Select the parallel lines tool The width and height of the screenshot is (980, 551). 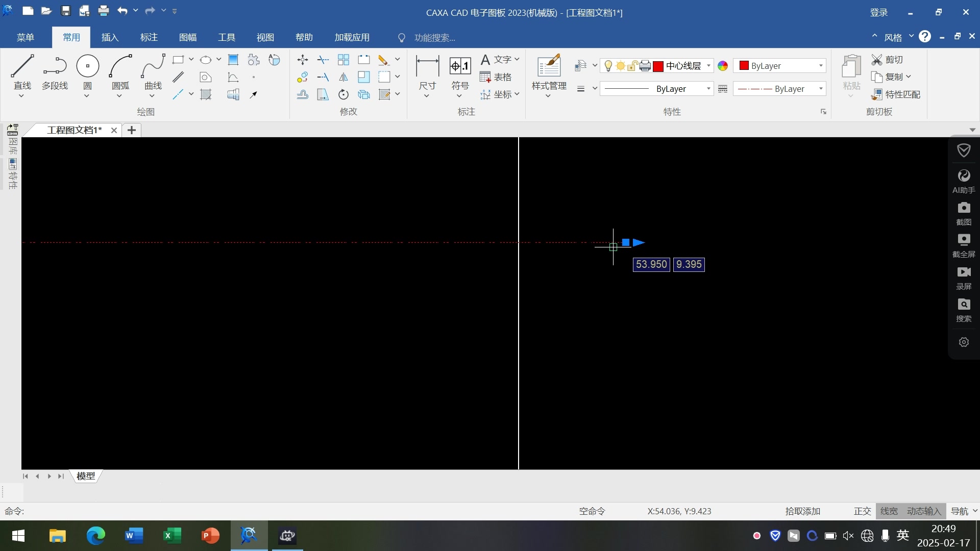[178, 77]
